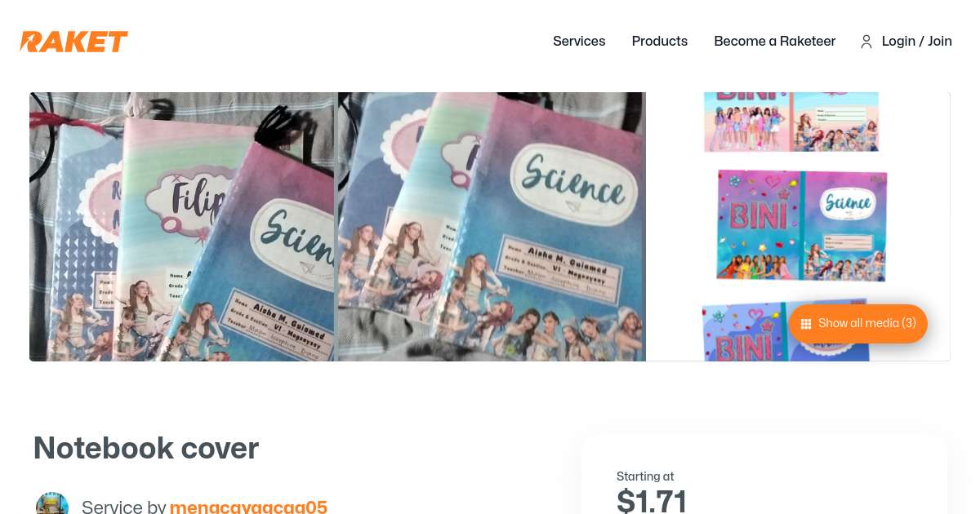Viewport: 980px width, 514px height.
Task: Click the Starting at label in price card
Action: (x=645, y=476)
